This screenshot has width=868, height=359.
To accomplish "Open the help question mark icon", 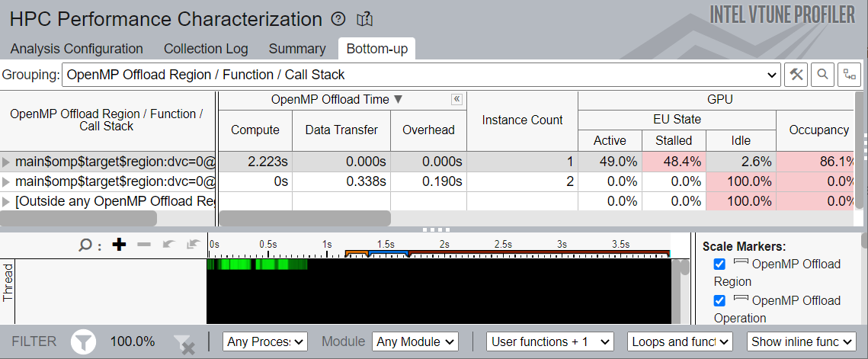I will pyautogui.click(x=338, y=19).
